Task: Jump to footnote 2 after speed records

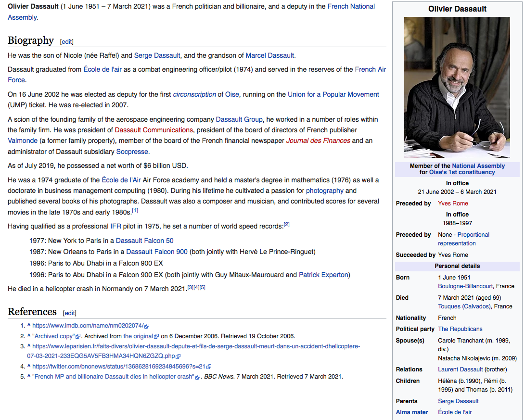Action: pyautogui.click(x=287, y=225)
